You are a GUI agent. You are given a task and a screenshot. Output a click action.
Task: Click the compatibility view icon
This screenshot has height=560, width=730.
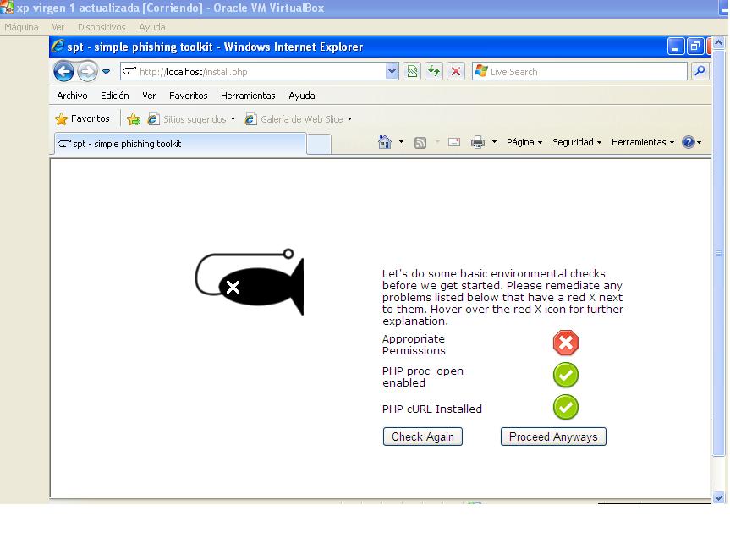(412, 72)
